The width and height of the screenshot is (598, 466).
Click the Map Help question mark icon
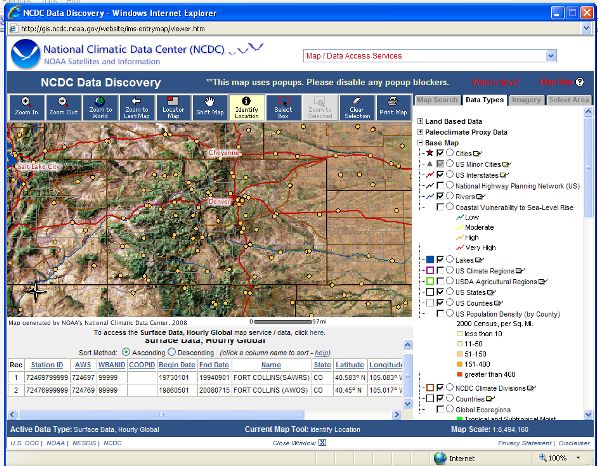[x=579, y=82]
